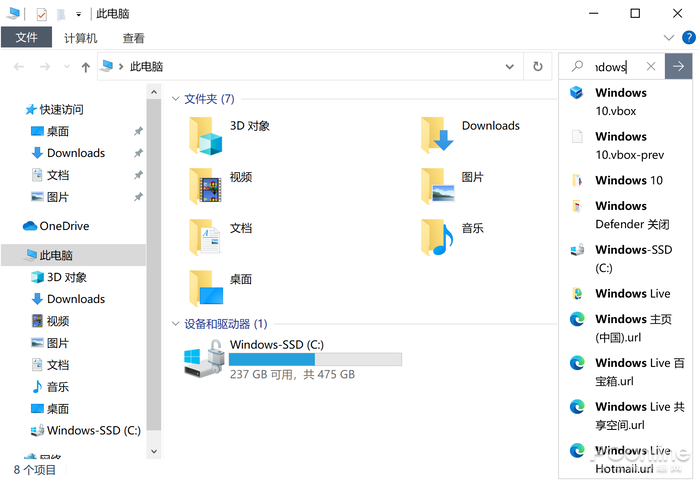Run the search with the arrow button
The image size is (700, 481).
[x=679, y=67]
